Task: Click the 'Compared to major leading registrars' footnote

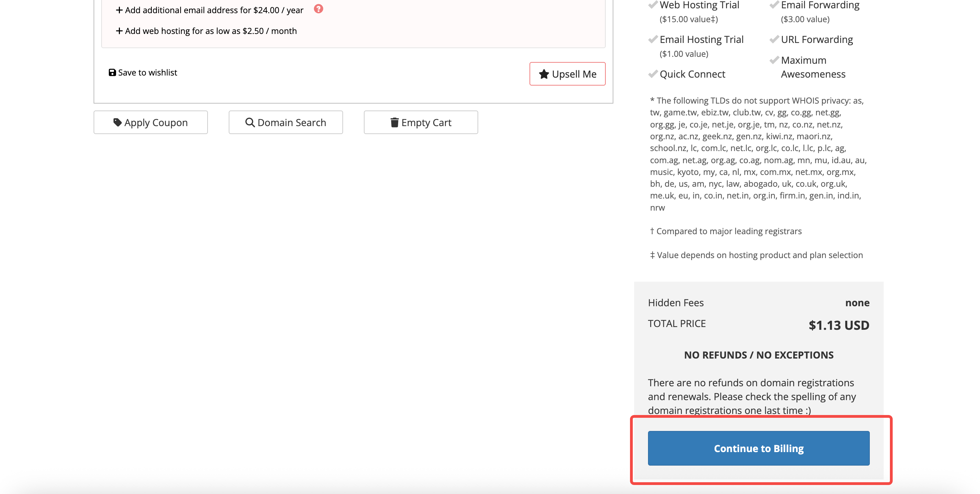Action: coord(726,231)
